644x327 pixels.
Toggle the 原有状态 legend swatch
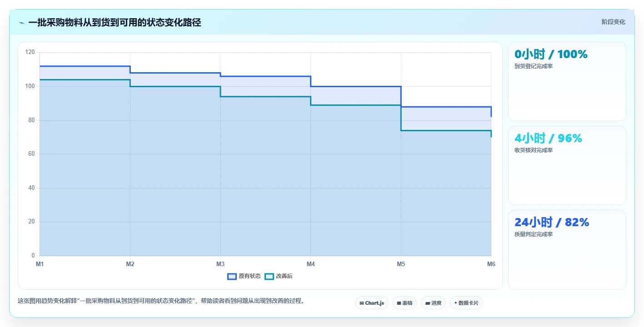point(232,276)
